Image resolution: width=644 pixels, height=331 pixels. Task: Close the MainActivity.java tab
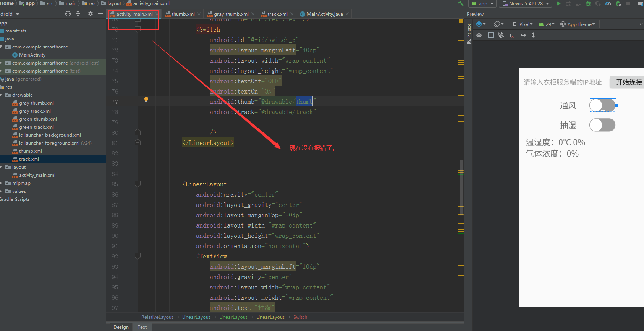click(347, 14)
